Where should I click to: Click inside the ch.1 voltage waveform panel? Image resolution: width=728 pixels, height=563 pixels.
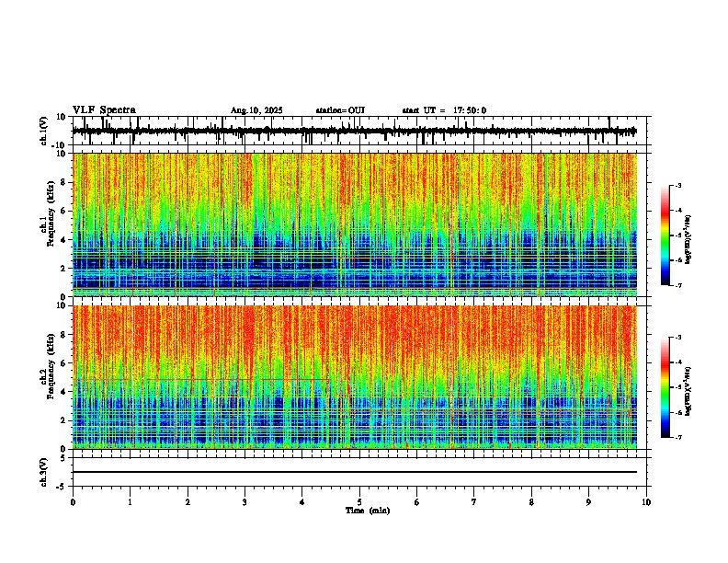[x=359, y=131]
